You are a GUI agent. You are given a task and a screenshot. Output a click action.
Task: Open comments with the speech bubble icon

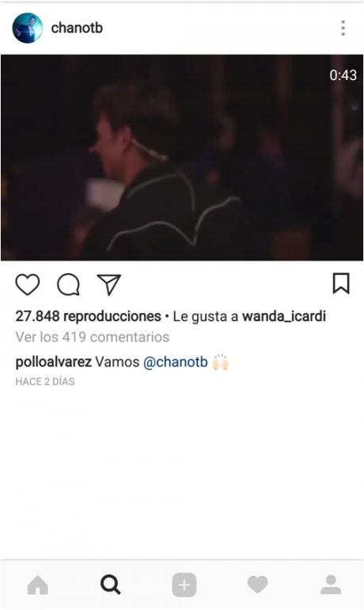(69, 284)
